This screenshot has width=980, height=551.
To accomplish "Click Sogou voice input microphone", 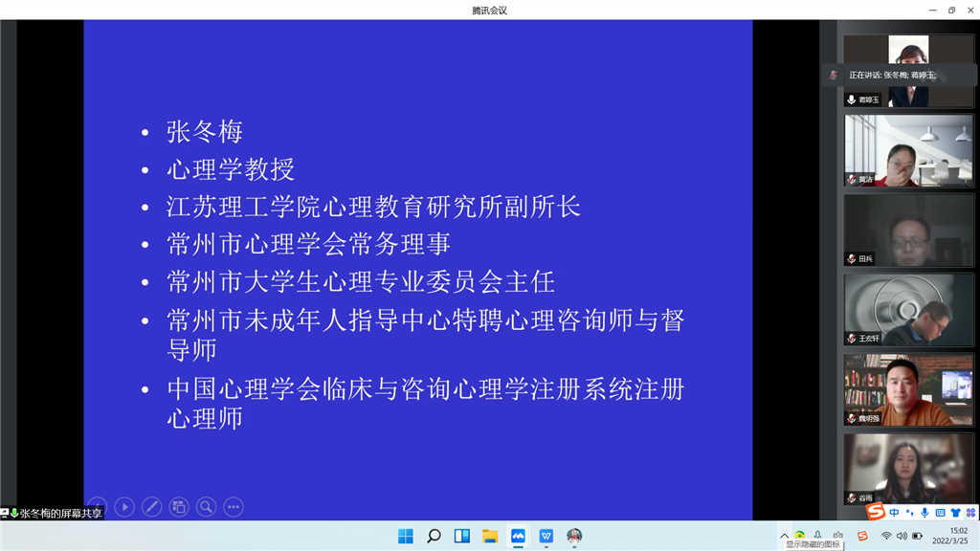I will point(925,513).
